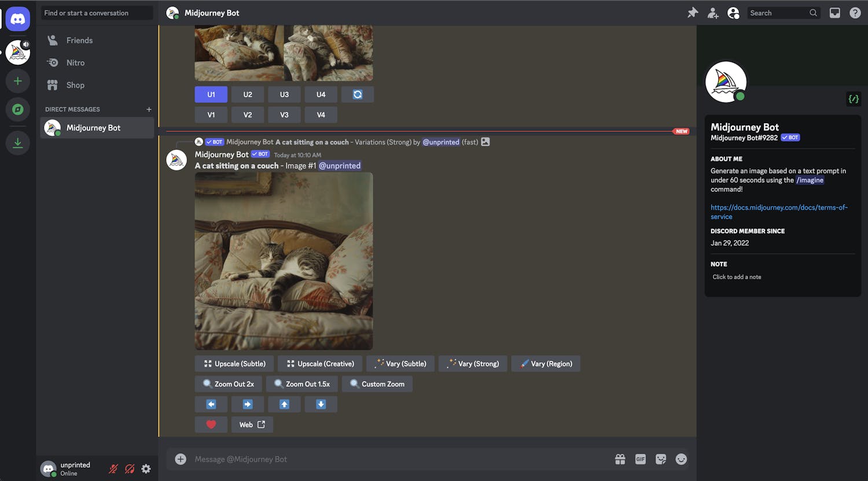Create a DM with the plus icon
868x481 pixels.
149,109
